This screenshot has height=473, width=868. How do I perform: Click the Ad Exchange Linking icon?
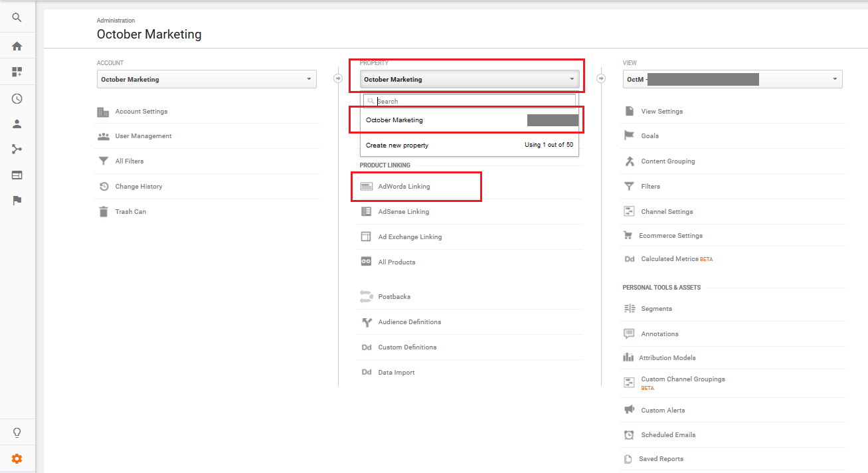[x=366, y=236]
